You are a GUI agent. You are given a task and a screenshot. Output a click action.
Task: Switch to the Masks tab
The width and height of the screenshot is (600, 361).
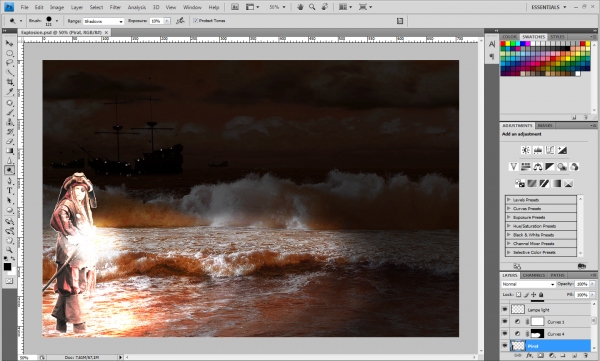pos(545,126)
